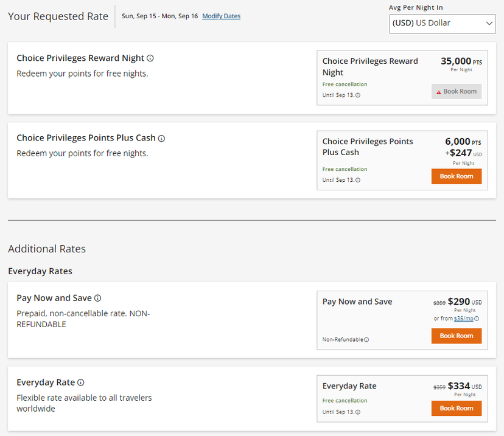Open the info icon next to Choice Privileges Points Plus Cash
This screenshot has width=504, height=436.
[x=161, y=138]
